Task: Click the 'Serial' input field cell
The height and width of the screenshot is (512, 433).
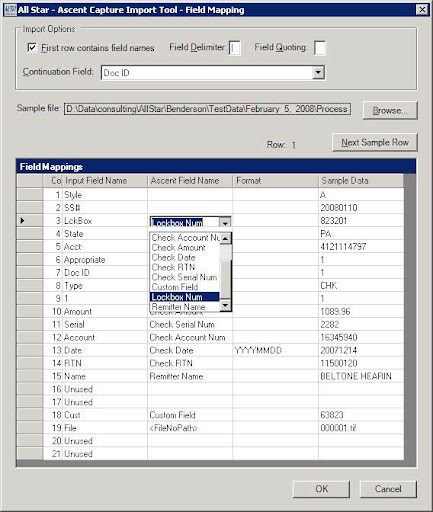Action: pos(105,325)
